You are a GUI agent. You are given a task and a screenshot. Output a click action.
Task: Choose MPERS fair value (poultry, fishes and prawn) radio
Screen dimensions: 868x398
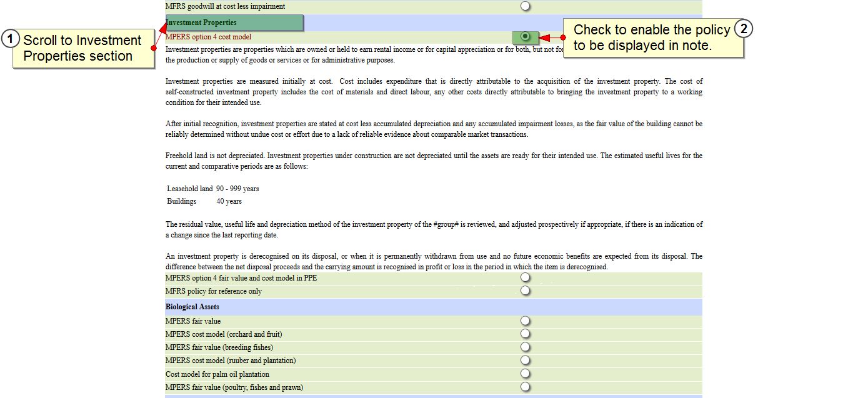coord(525,387)
